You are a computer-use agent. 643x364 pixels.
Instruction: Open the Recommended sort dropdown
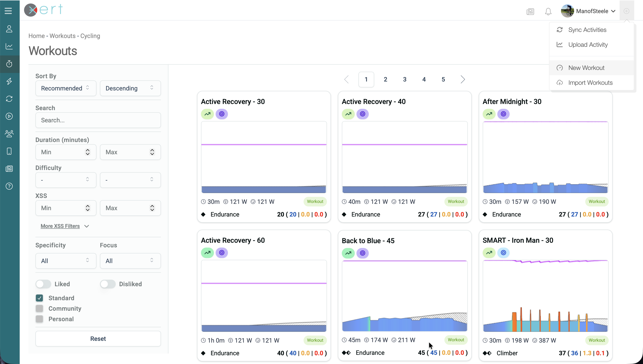pos(66,88)
